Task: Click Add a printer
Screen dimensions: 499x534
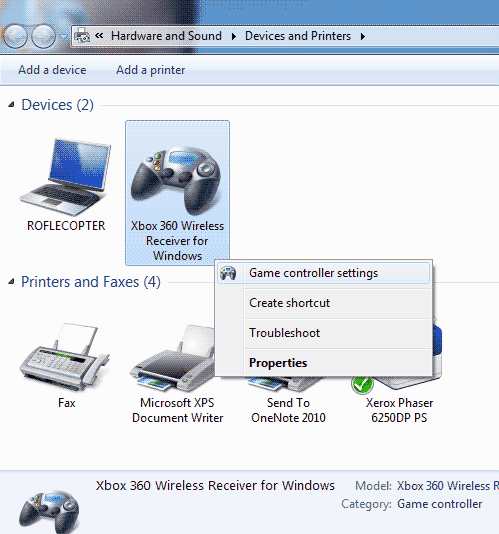Action: pos(151,70)
